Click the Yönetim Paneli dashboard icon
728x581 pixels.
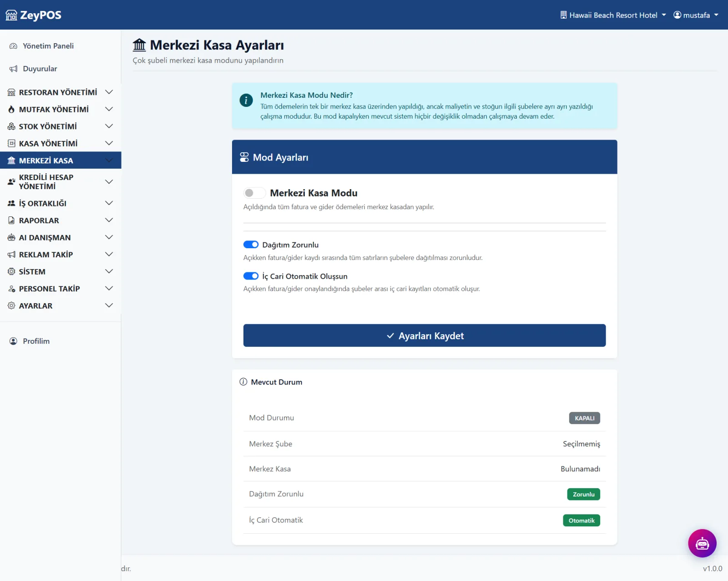point(13,46)
